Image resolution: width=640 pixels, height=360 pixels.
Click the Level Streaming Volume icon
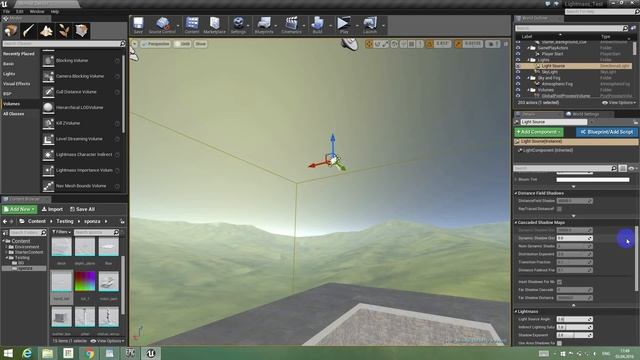[x=48, y=139]
